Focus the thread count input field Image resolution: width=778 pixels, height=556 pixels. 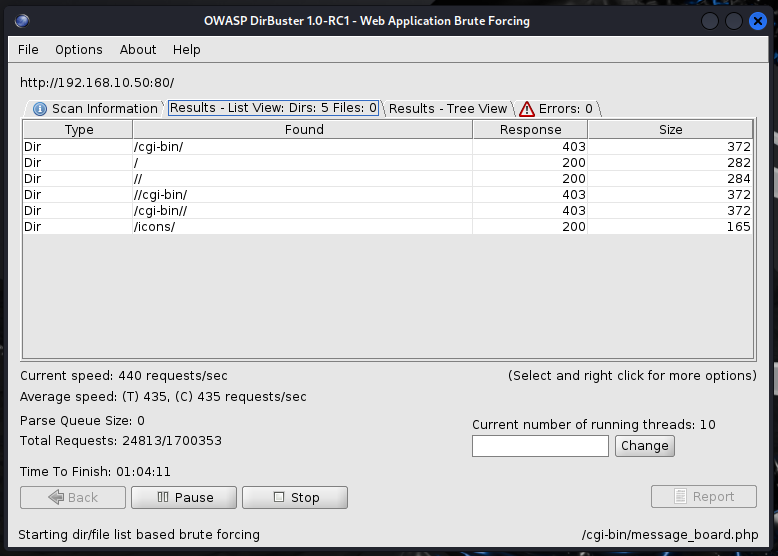click(x=540, y=445)
